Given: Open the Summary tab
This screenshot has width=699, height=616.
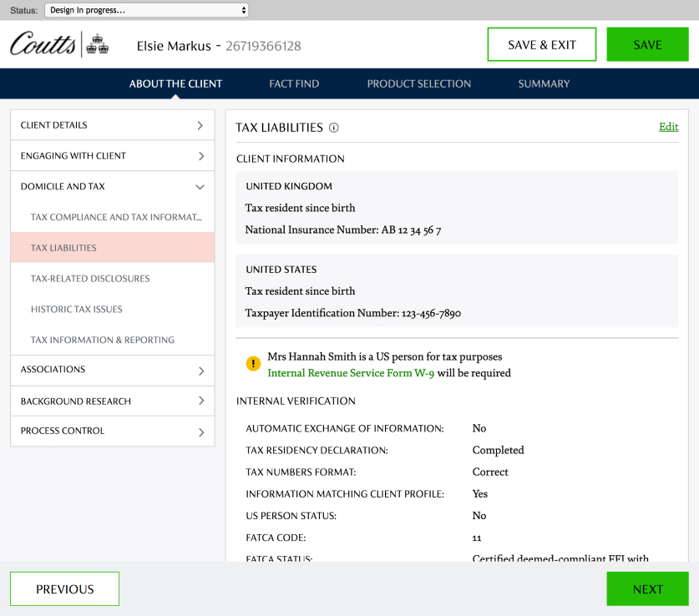Looking at the screenshot, I should [x=544, y=83].
